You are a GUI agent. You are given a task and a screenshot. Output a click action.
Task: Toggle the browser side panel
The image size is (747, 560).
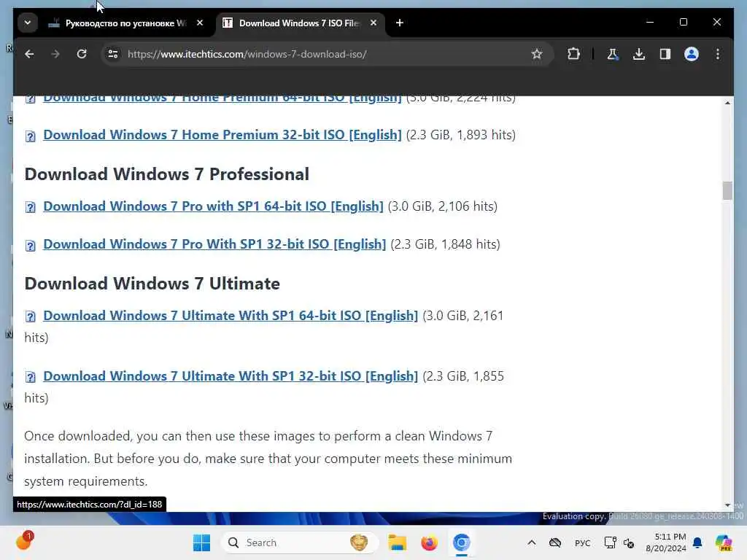pyautogui.click(x=665, y=54)
